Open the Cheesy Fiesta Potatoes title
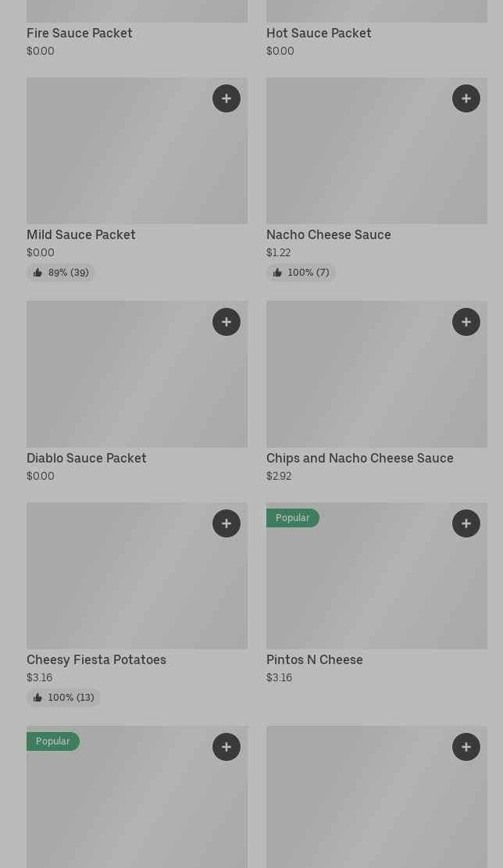 coord(96,659)
